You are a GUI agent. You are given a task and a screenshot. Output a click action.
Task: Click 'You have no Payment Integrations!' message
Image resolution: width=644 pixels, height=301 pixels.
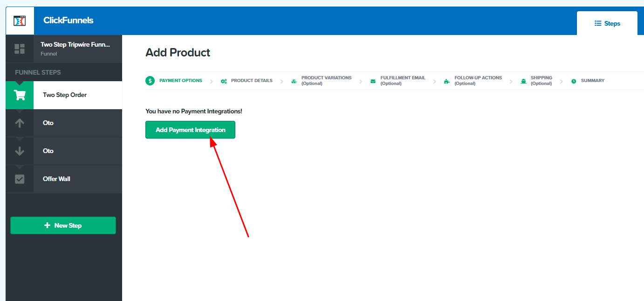[x=194, y=111]
